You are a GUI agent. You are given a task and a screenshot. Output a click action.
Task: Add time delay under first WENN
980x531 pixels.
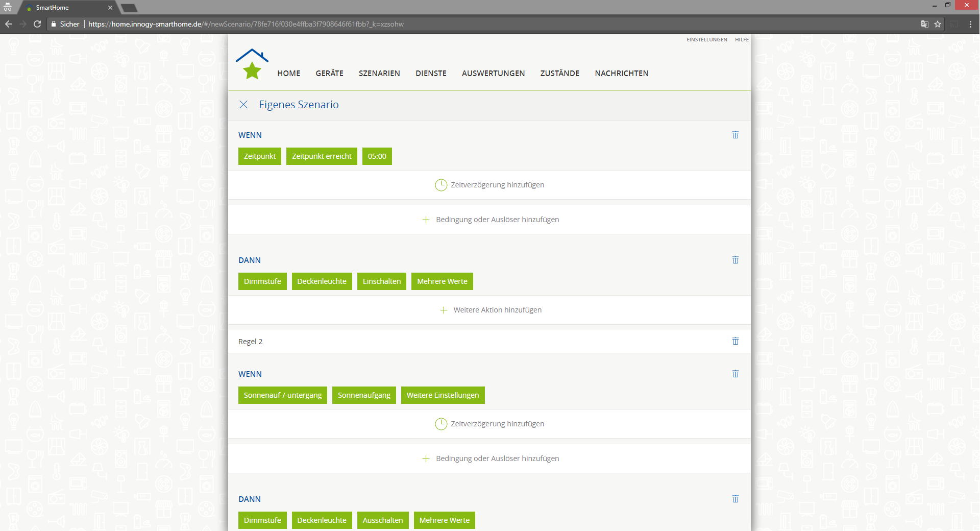pyautogui.click(x=489, y=185)
